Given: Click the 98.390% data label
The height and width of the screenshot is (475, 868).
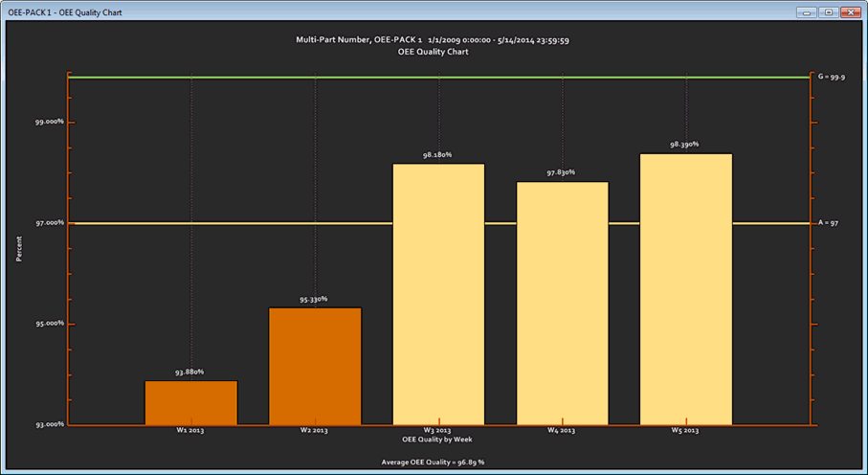Looking at the screenshot, I should [684, 145].
